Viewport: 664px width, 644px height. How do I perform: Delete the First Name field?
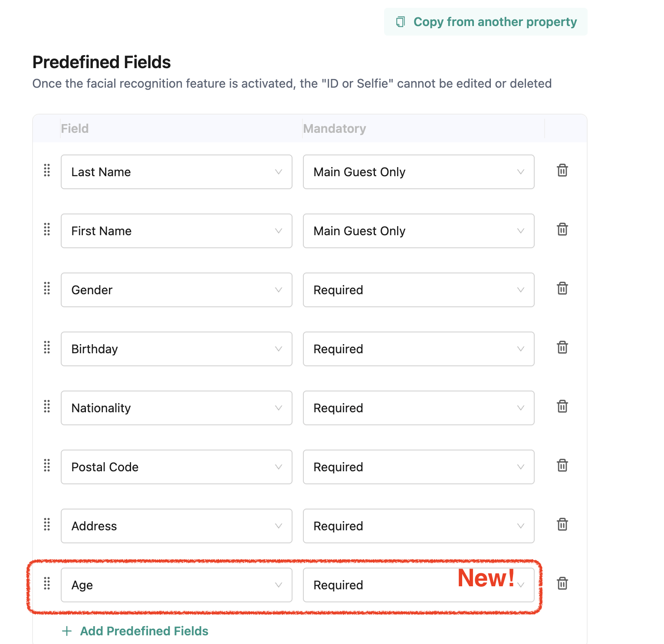562,230
